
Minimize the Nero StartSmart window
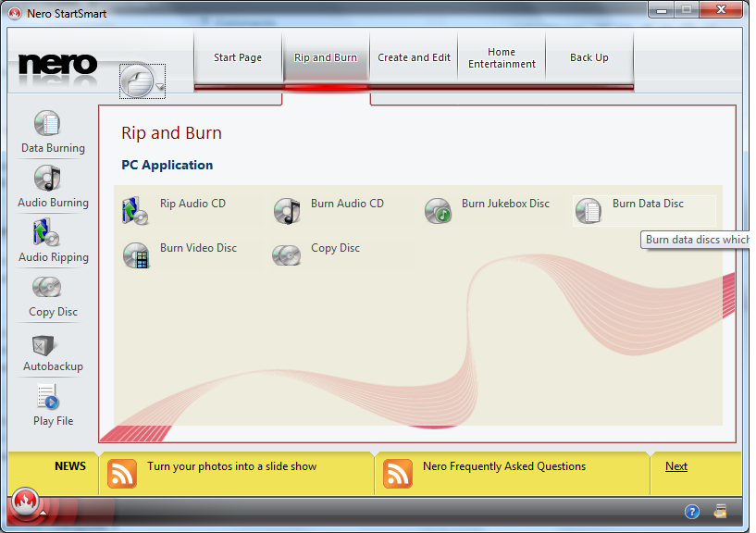(x=662, y=10)
